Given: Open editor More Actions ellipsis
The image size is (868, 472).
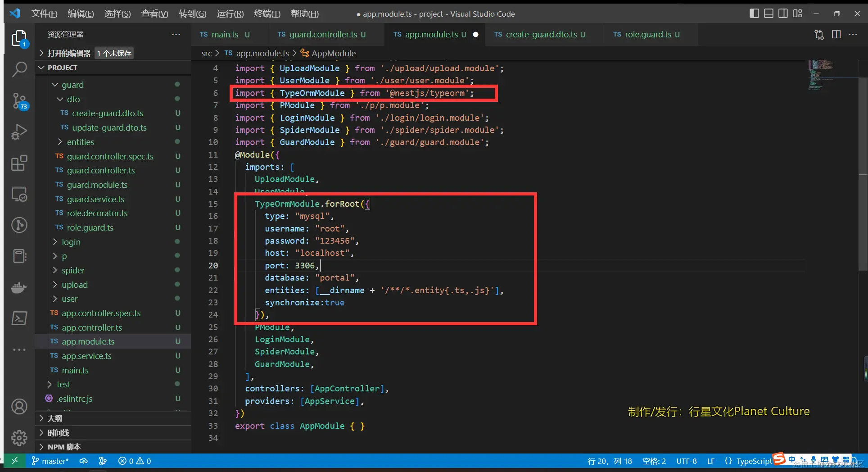Looking at the screenshot, I should pos(853,35).
